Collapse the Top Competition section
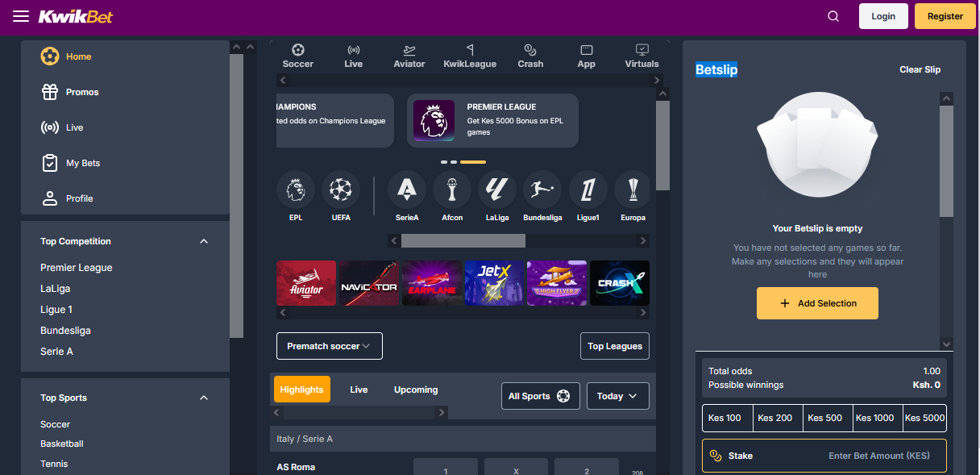Screen dimensions: 980x475 (x=204, y=240)
